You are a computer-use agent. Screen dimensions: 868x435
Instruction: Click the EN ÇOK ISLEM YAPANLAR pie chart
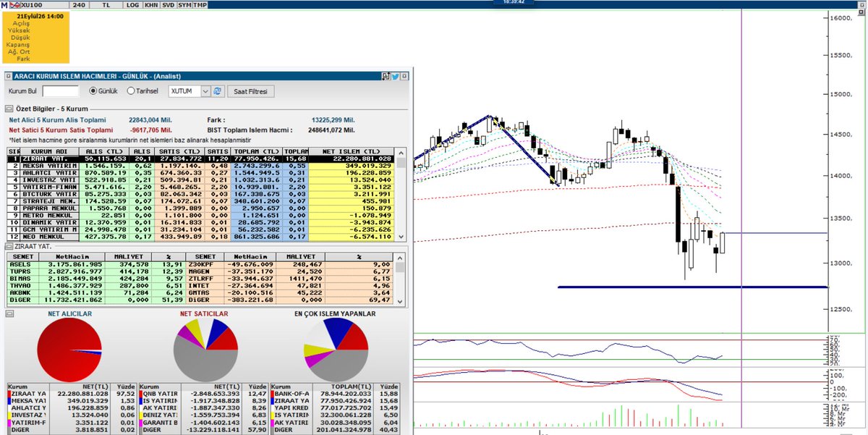335,350
